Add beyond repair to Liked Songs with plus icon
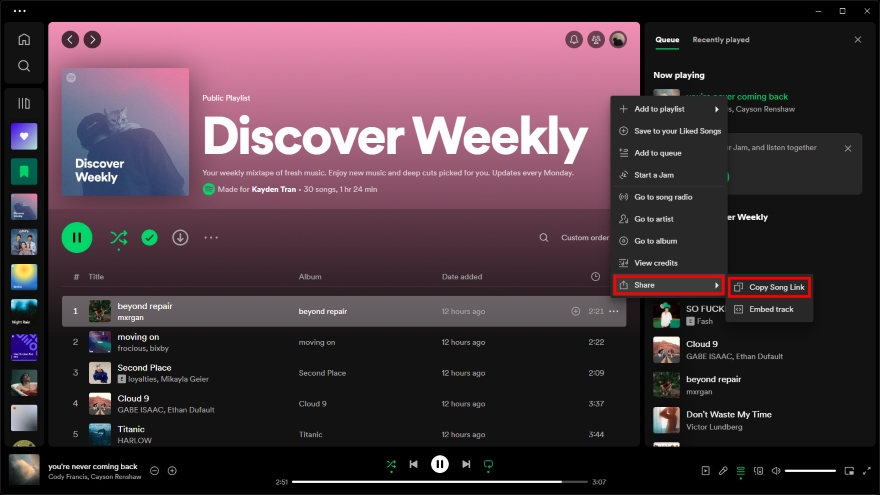The width and height of the screenshot is (880, 495). pyautogui.click(x=575, y=311)
